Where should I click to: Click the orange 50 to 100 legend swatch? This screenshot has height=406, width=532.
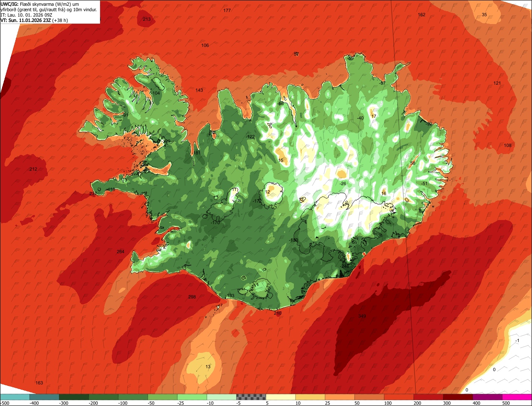coord(369,397)
